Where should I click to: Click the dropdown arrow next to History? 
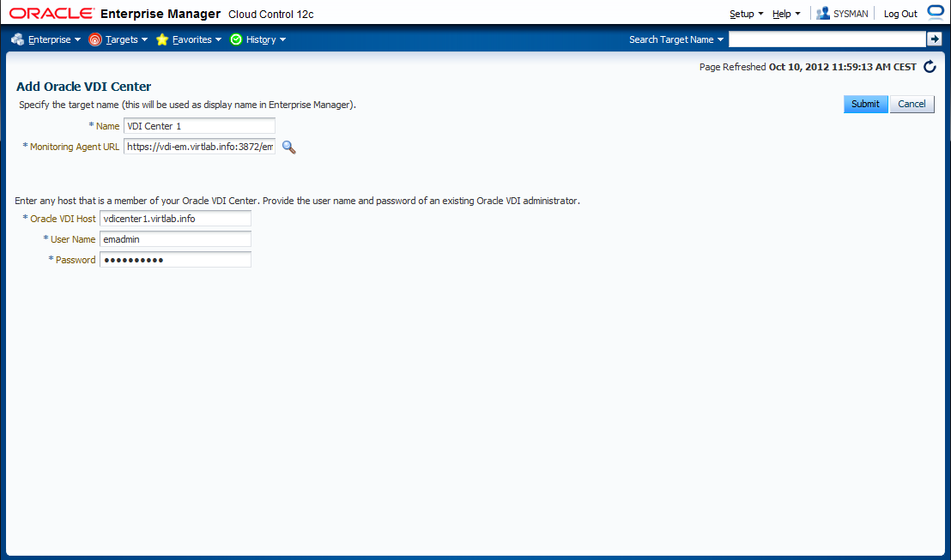point(282,40)
